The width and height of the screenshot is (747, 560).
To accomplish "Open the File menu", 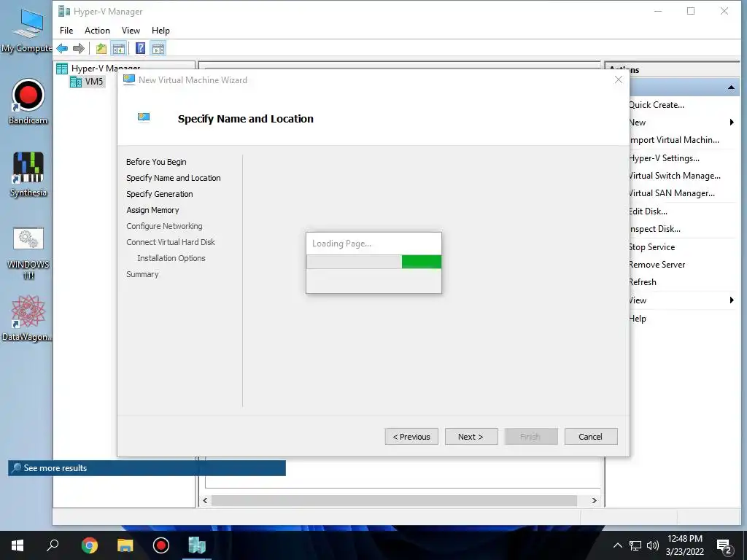I will pyautogui.click(x=66, y=31).
